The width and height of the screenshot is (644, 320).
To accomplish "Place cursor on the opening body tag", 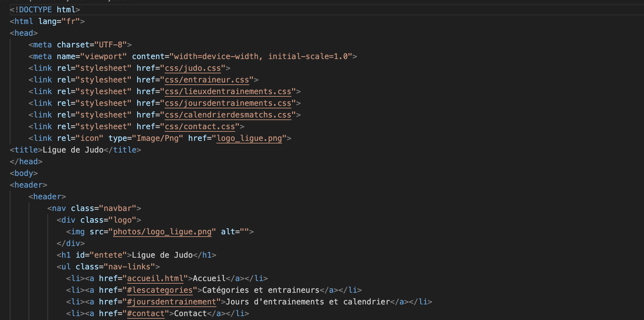I will pyautogui.click(x=23, y=173).
